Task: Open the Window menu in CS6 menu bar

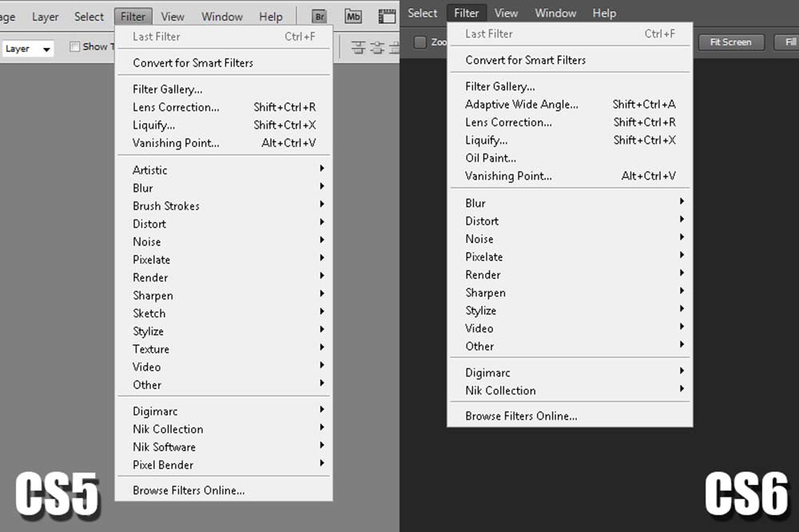Action: point(555,14)
